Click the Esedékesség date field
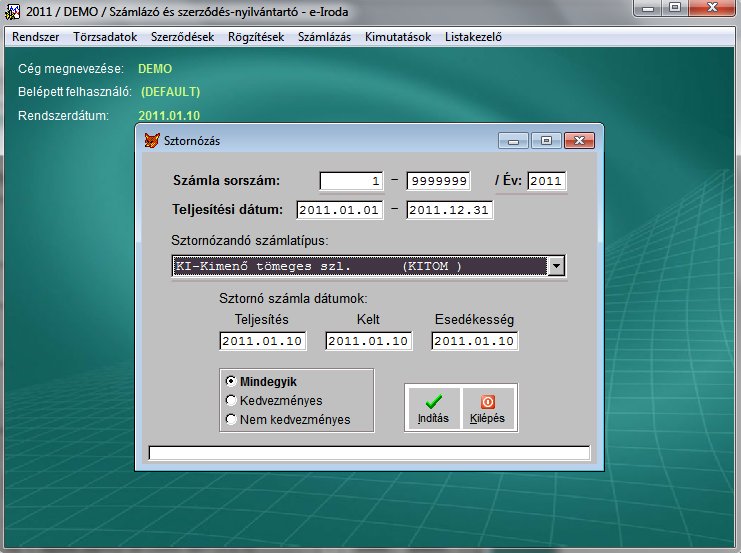 click(475, 341)
